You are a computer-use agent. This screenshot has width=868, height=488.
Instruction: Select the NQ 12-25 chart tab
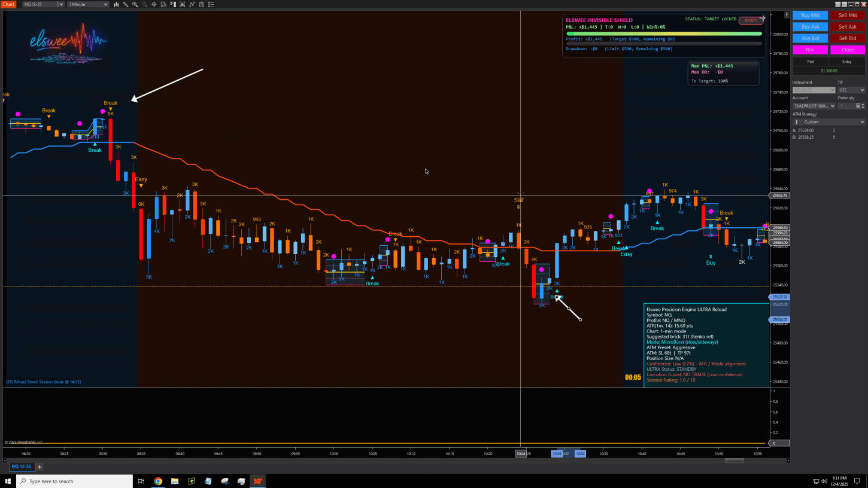pyautogui.click(x=21, y=466)
